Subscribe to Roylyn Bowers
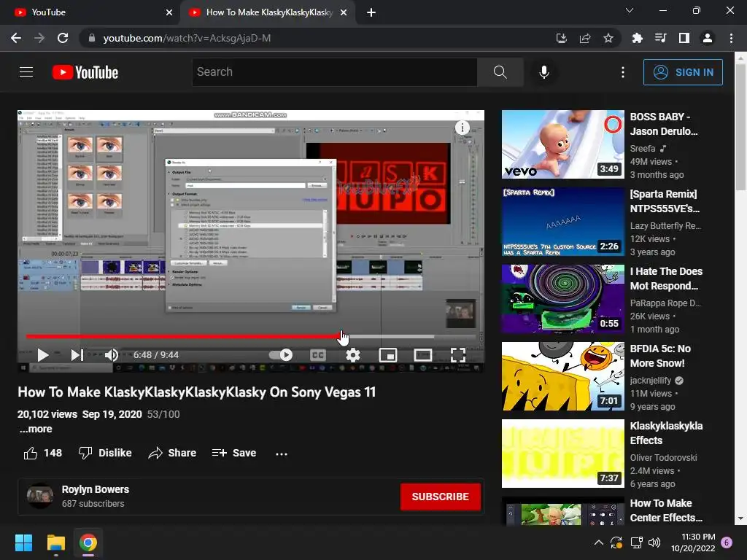The image size is (747, 560). click(440, 497)
